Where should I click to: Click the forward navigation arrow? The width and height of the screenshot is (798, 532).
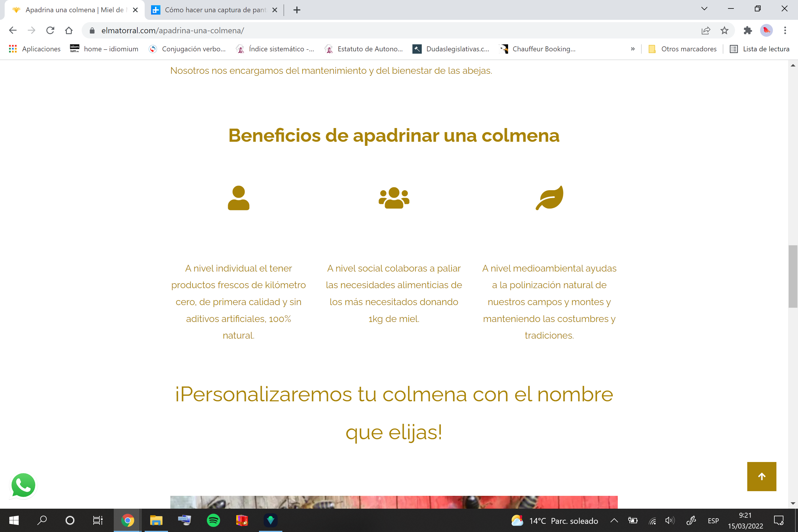32,31
